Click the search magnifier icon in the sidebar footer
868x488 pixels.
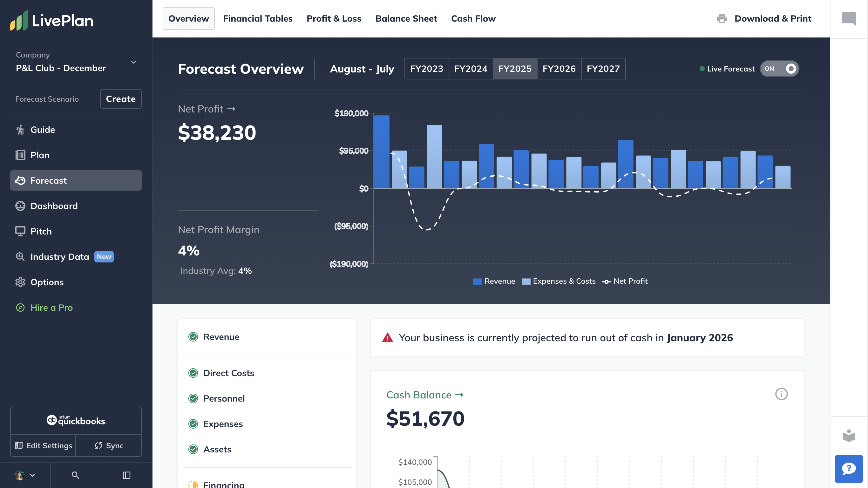coord(75,475)
